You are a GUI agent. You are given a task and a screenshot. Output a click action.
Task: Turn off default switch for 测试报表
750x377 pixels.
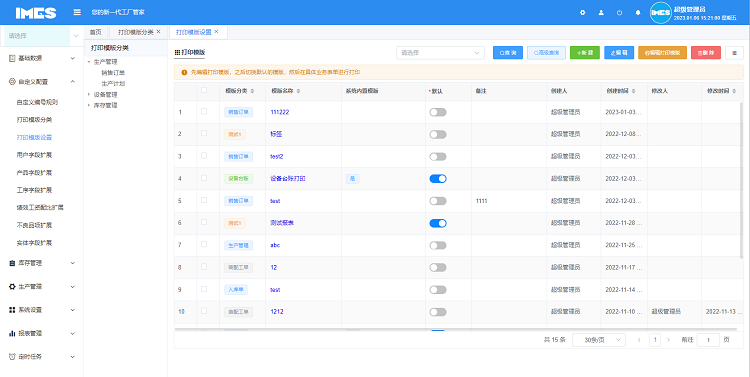tap(438, 223)
